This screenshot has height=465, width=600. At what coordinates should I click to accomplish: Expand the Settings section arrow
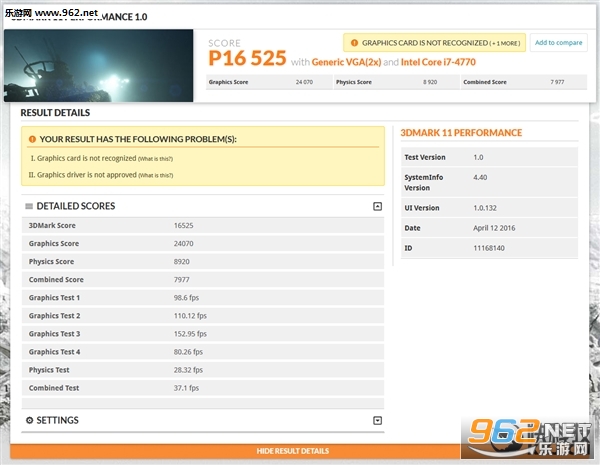(x=377, y=421)
